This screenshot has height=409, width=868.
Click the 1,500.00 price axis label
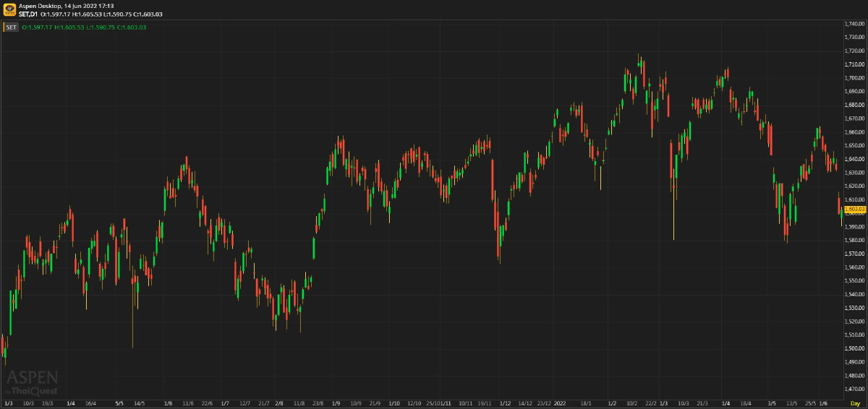tap(856, 348)
